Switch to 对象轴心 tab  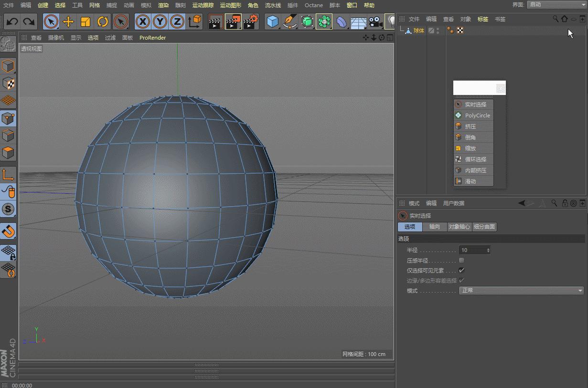pos(460,227)
